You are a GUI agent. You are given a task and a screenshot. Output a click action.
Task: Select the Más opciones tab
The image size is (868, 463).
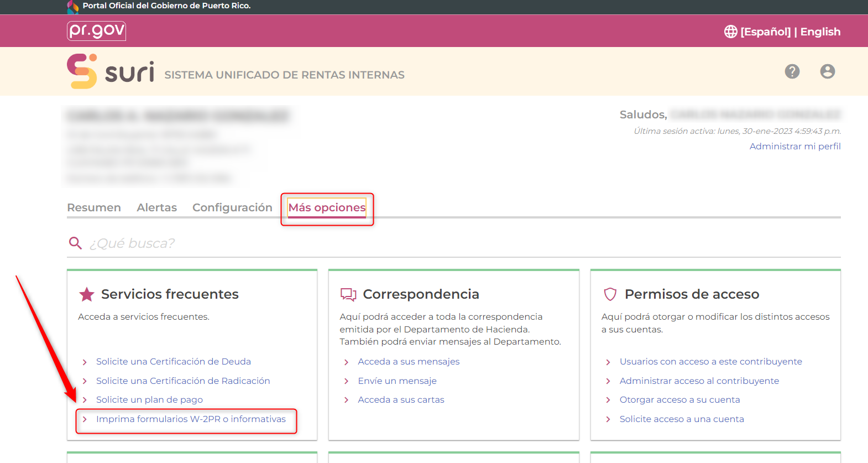pos(327,207)
